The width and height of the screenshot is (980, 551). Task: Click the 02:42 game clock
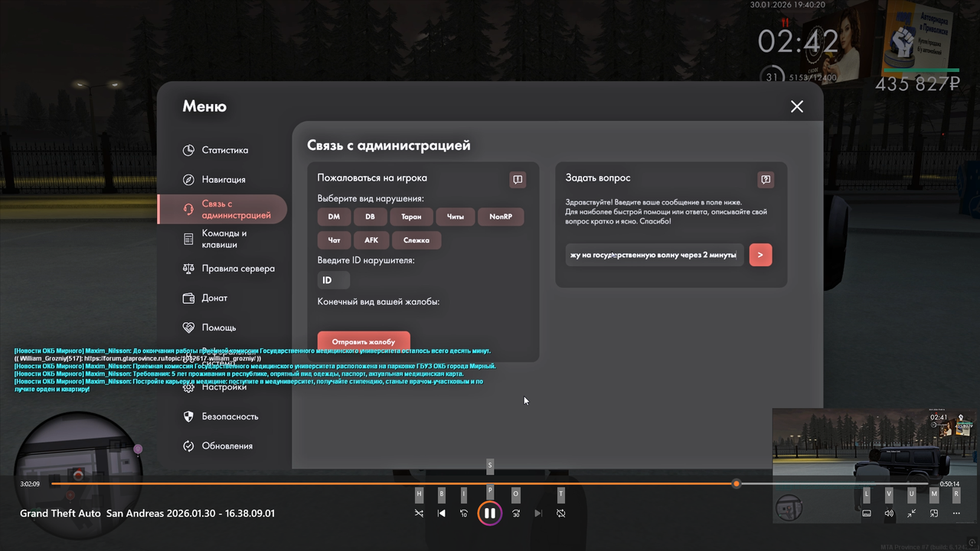tap(799, 41)
